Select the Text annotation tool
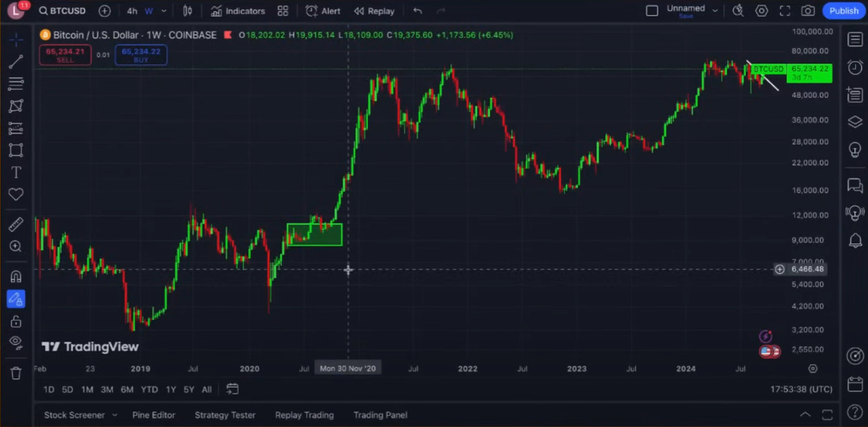Viewport: 868px width, 427px height. coord(16,173)
